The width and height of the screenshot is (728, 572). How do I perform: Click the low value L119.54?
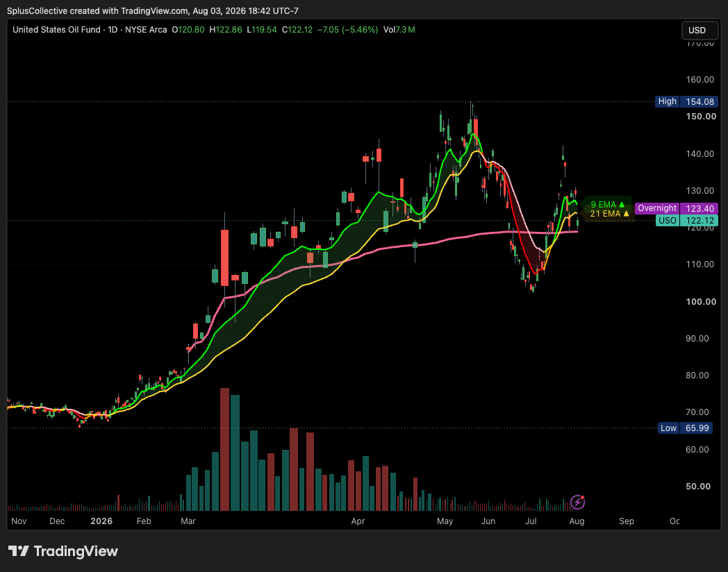[x=262, y=30]
